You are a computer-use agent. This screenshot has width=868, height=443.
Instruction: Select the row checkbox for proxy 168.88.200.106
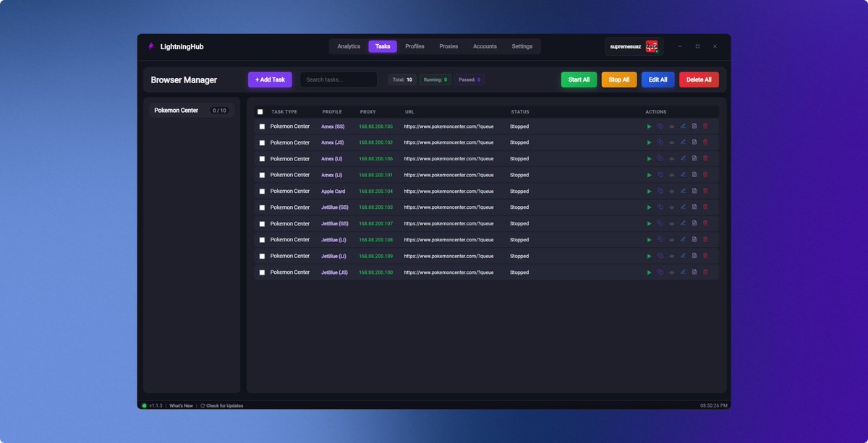[x=262, y=159]
